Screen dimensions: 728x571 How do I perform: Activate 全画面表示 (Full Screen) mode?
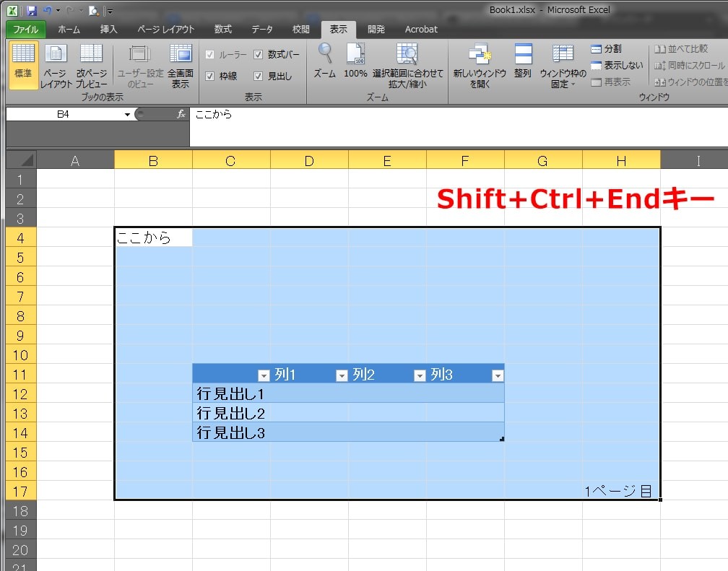[181, 65]
